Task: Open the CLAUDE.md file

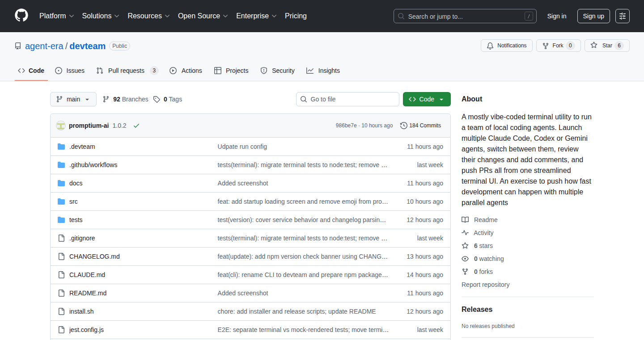Action: [x=87, y=275]
